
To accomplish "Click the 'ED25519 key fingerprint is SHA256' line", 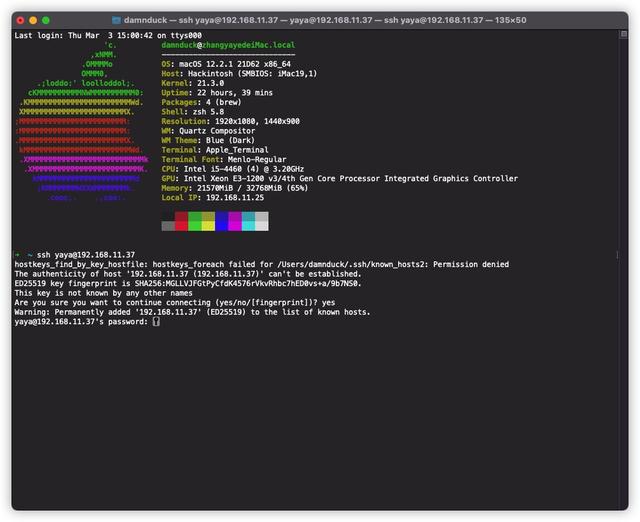I will tap(188, 284).
